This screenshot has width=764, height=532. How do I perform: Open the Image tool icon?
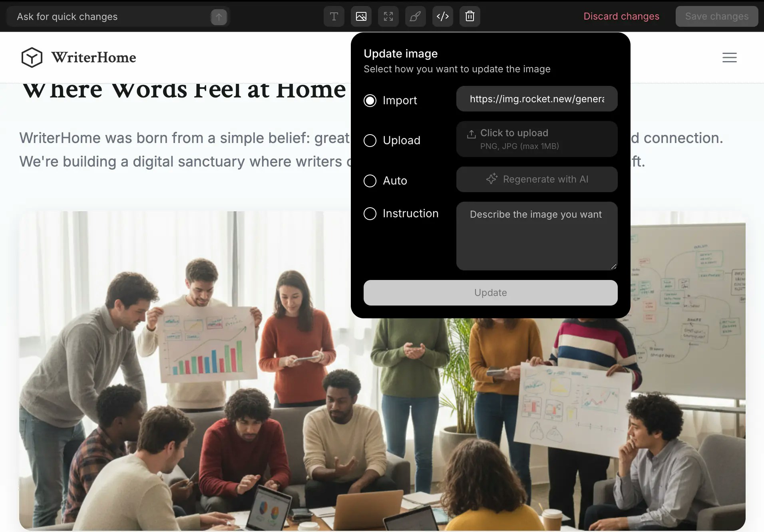pos(360,16)
